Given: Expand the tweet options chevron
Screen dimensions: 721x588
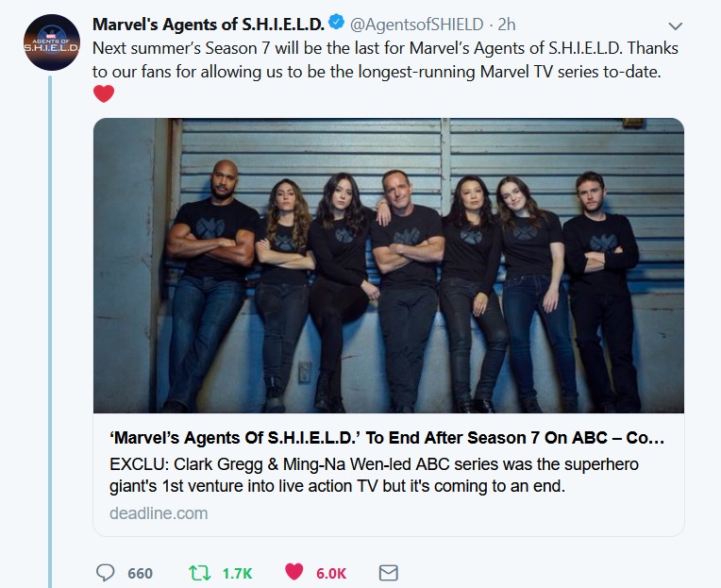Looking at the screenshot, I should (675, 26).
